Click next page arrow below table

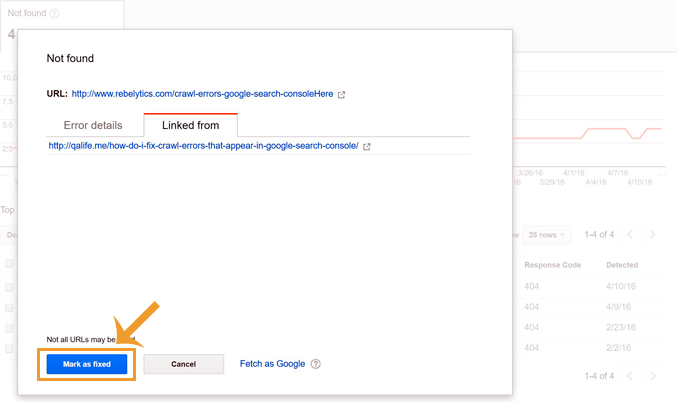click(652, 376)
